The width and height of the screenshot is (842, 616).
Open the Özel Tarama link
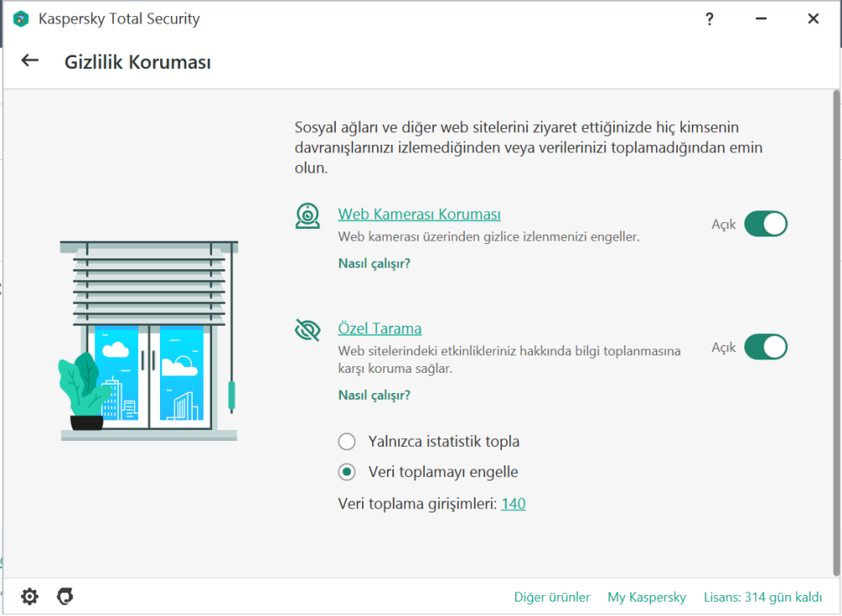(x=380, y=328)
